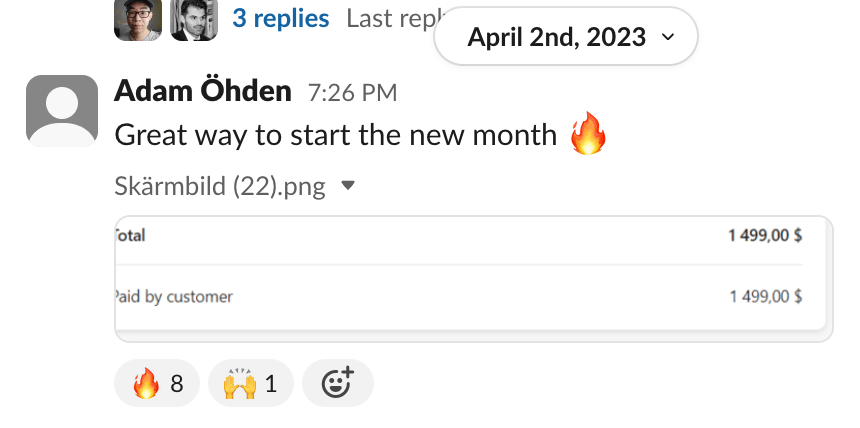Toggle the fire reaction with 8 votes
The image size is (860, 428).
pos(157,383)
